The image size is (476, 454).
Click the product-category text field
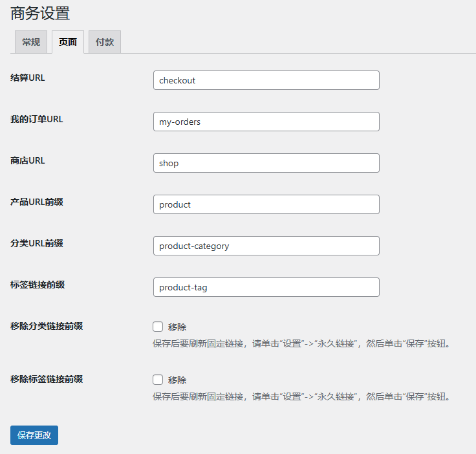(266, 246)
